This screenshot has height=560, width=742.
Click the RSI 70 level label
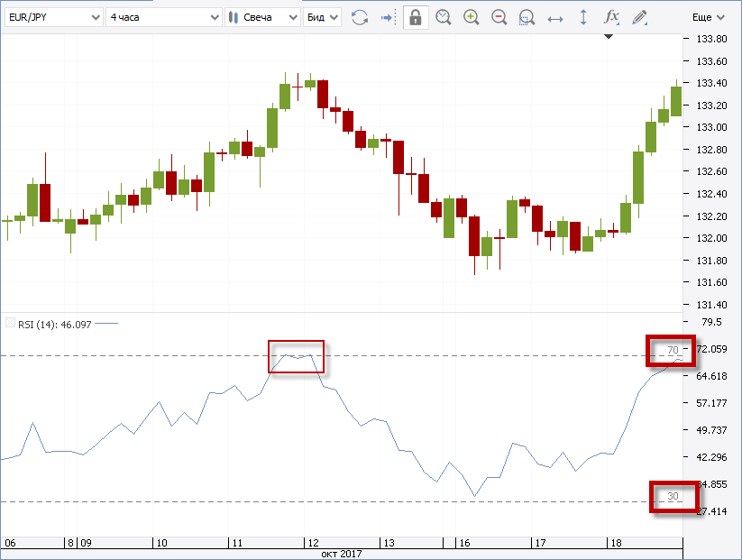(673, 350)
